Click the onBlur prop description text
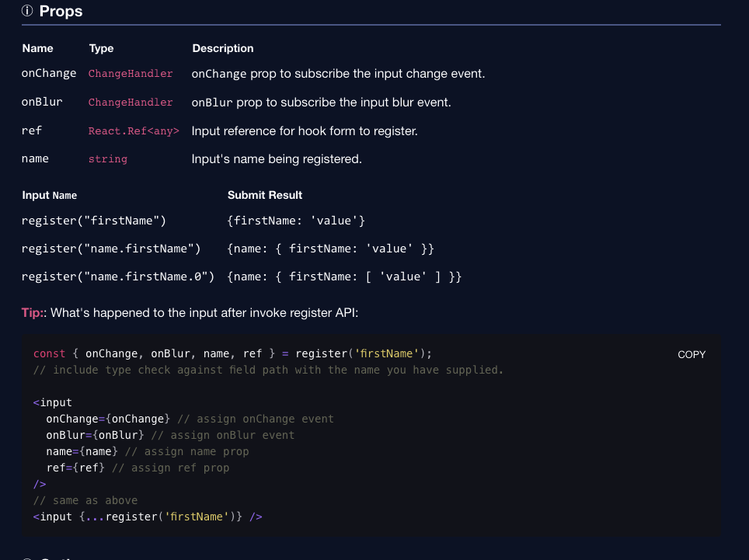This screenshot has width=749, height=560. (x=321, y=103)
